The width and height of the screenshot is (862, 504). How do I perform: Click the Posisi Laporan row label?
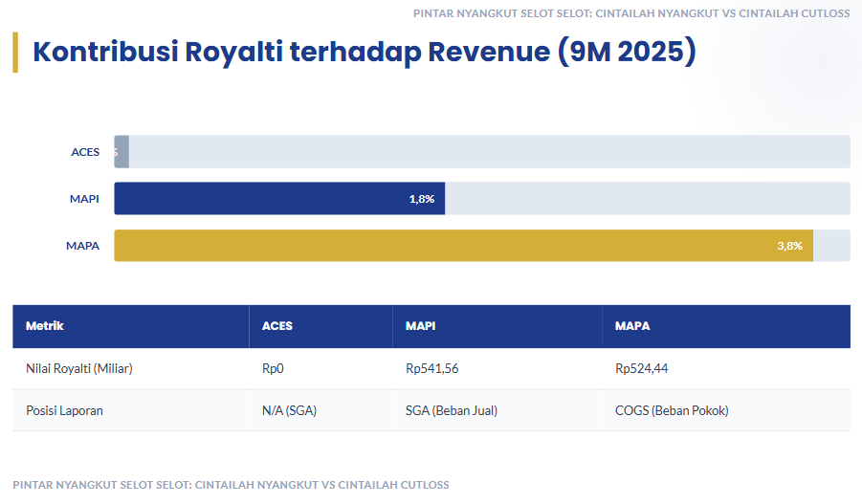[x=64, y=410]
